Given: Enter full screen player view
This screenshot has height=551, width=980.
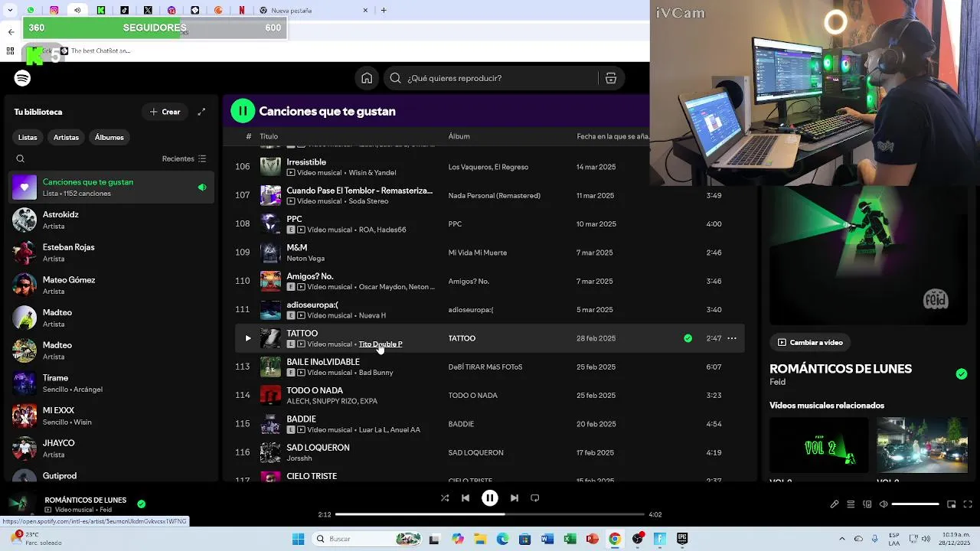Looking at the screenshot, I should point(968,504).
